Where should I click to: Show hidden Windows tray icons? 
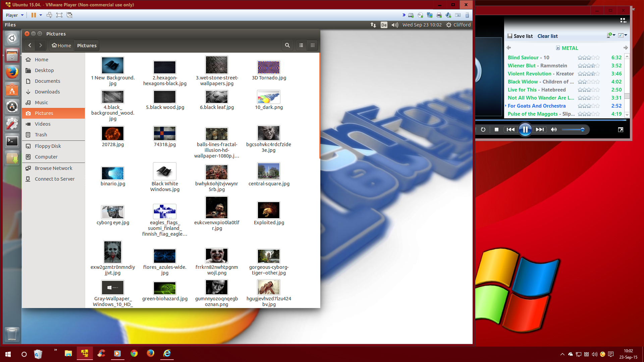562,354
